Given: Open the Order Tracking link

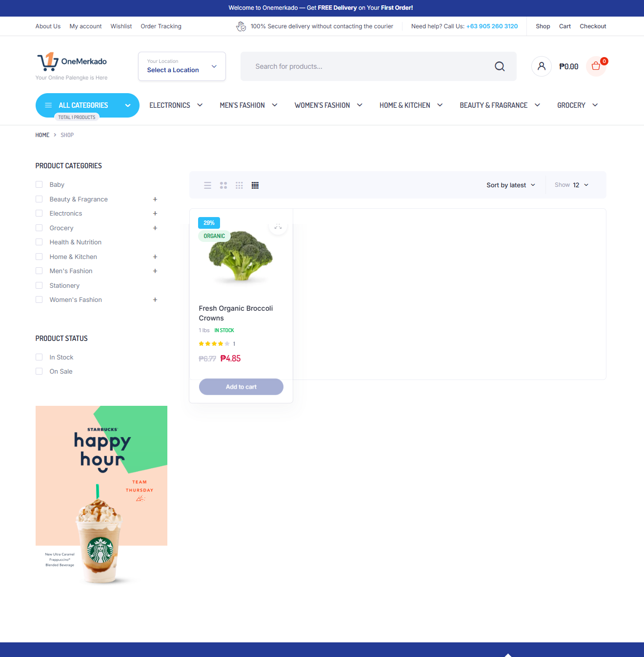Looking at the screenshot, I should click(161, 26).
